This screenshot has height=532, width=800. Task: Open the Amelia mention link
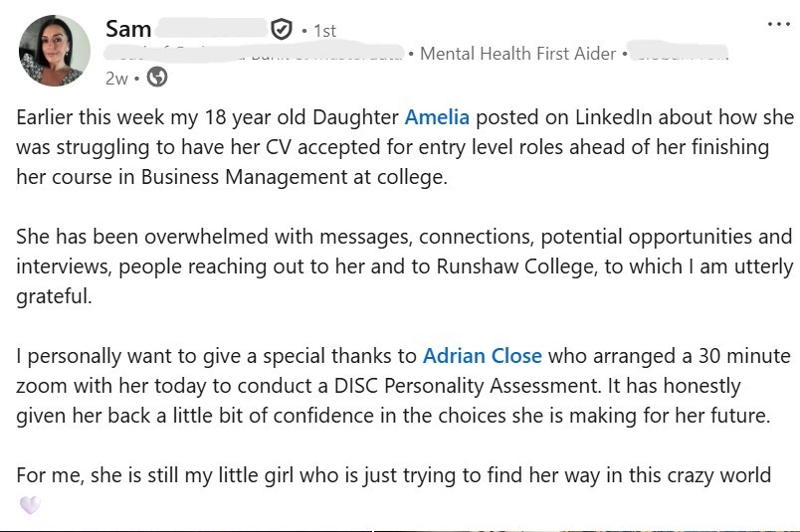coord(437,117)
